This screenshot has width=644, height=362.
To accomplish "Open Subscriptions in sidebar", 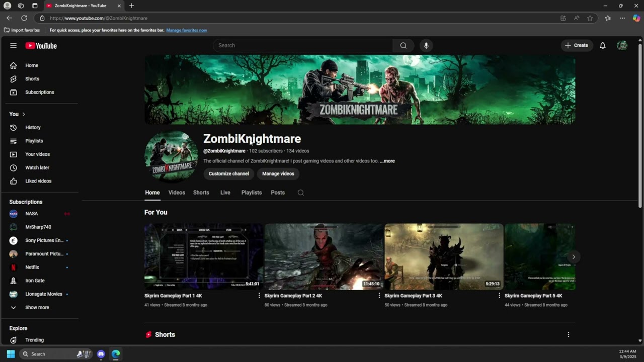I will click(x=39, y=92).
